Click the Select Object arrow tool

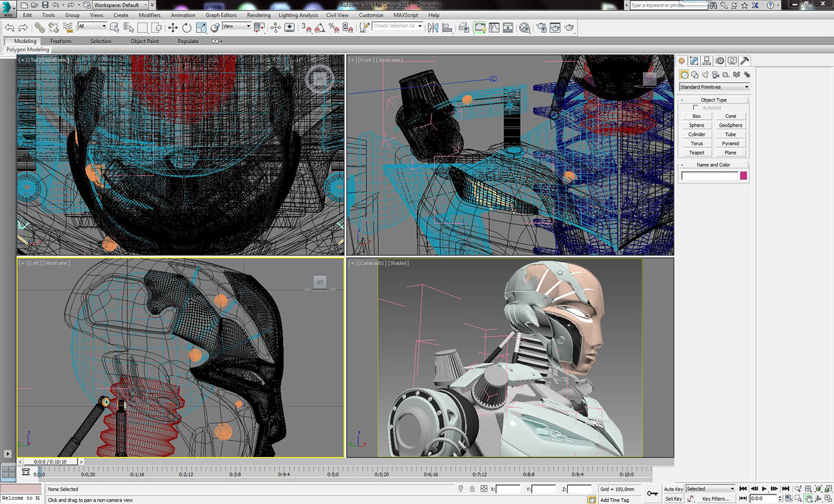[x=114, y=27]
